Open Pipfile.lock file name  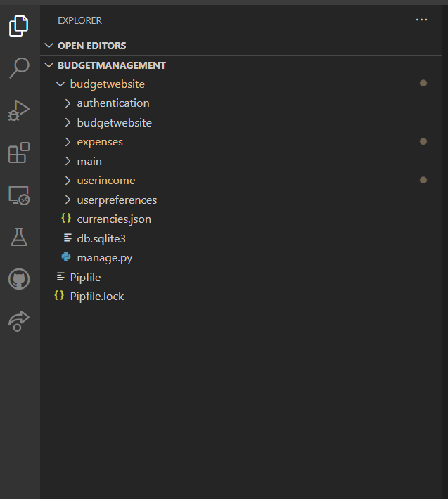pos(97,297)
